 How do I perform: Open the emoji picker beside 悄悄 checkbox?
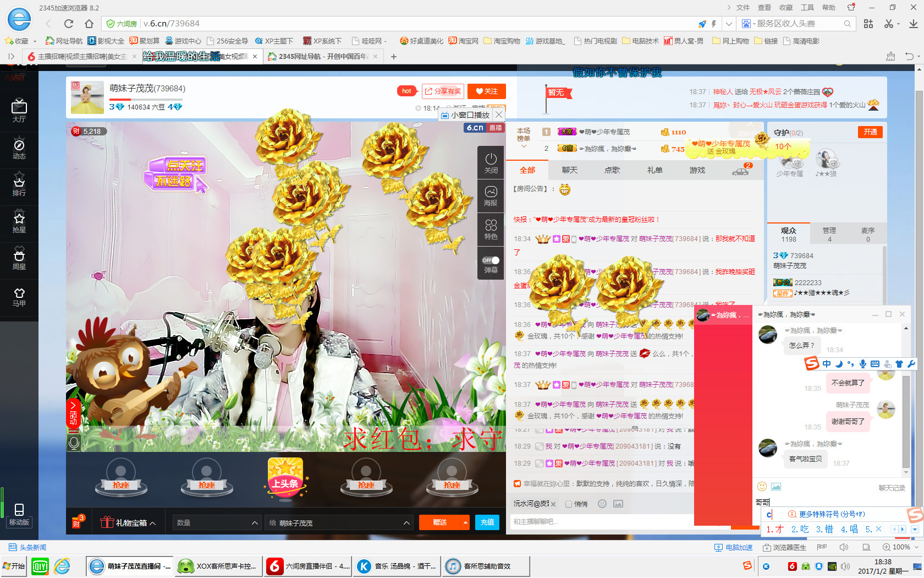click(x=602, y=504)
